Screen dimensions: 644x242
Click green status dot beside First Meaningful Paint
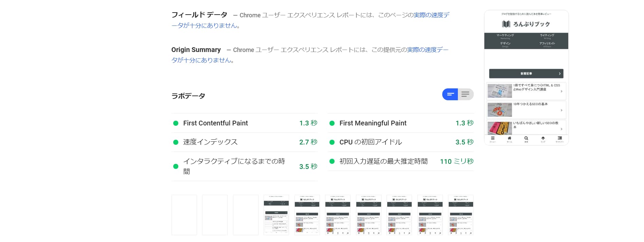(332, 123)
